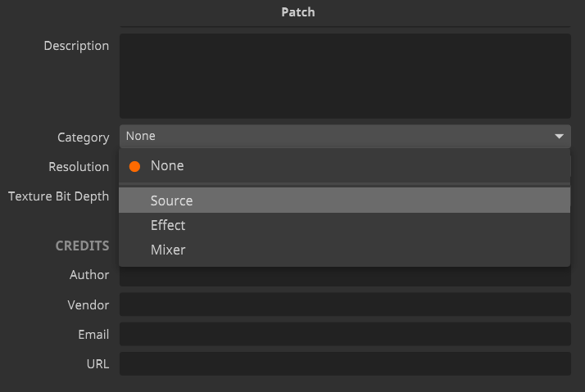Click the Email label text
Viewport: 585px width, 392px height.
click(x=93, y=335)
